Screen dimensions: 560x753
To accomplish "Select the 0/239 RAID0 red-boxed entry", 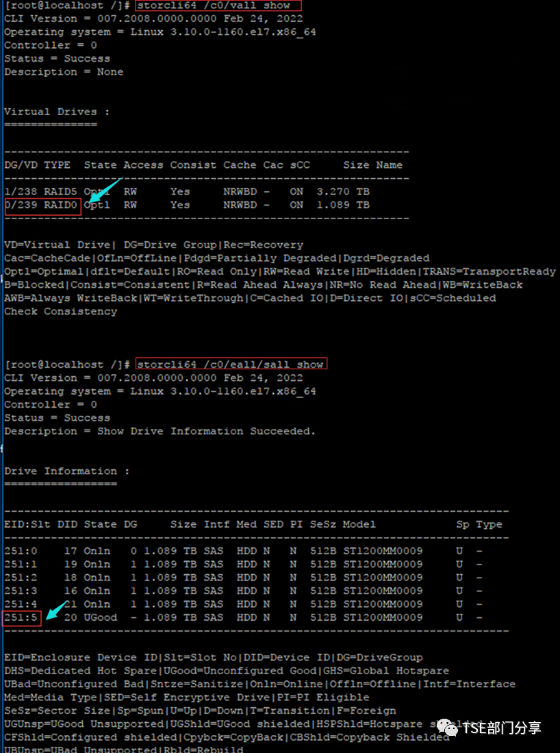I will point(42,206).
